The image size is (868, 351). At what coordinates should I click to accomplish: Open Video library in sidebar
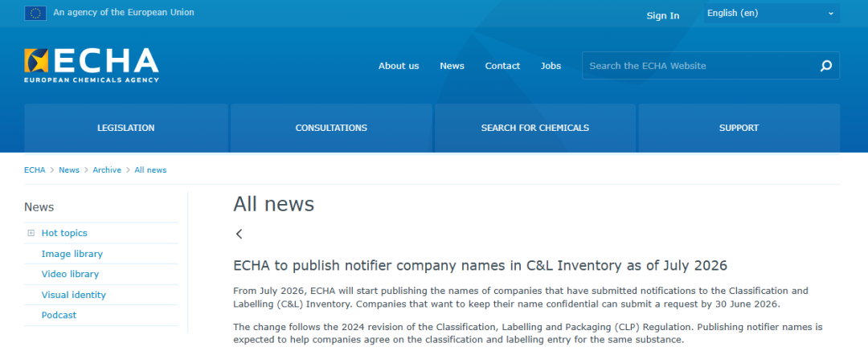coord(70,274)
